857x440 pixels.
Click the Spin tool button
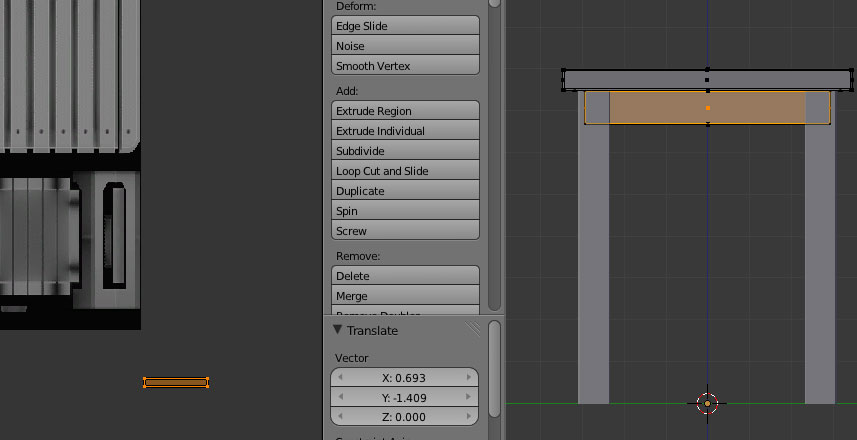[404, 211]
